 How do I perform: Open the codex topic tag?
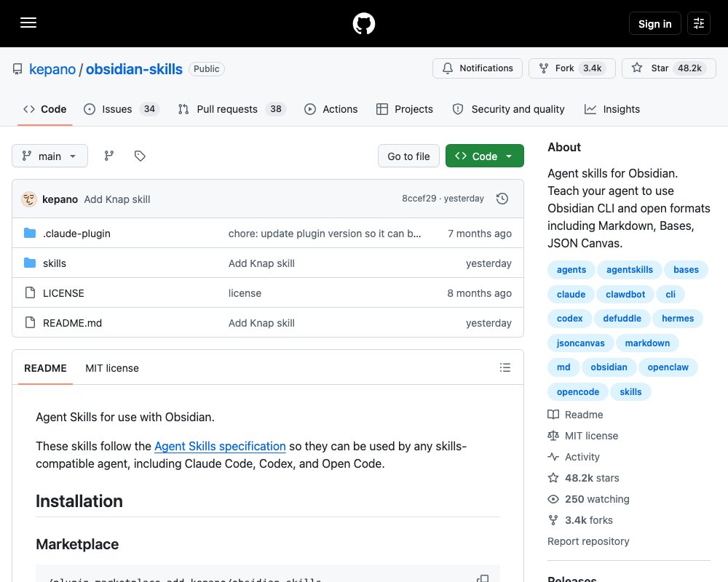coord(570,319)
